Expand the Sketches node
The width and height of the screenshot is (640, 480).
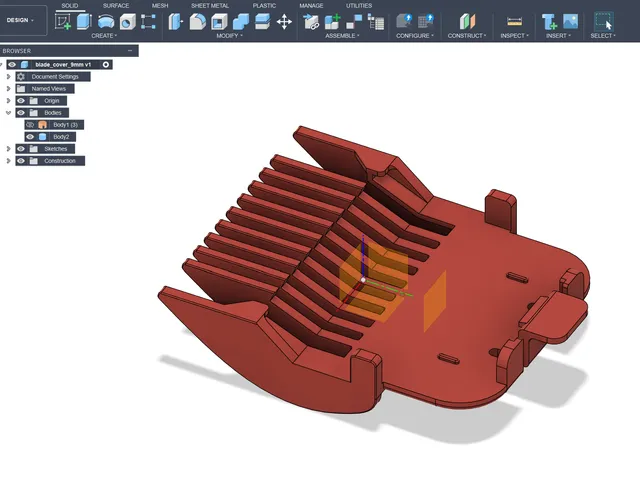[8, 149]
